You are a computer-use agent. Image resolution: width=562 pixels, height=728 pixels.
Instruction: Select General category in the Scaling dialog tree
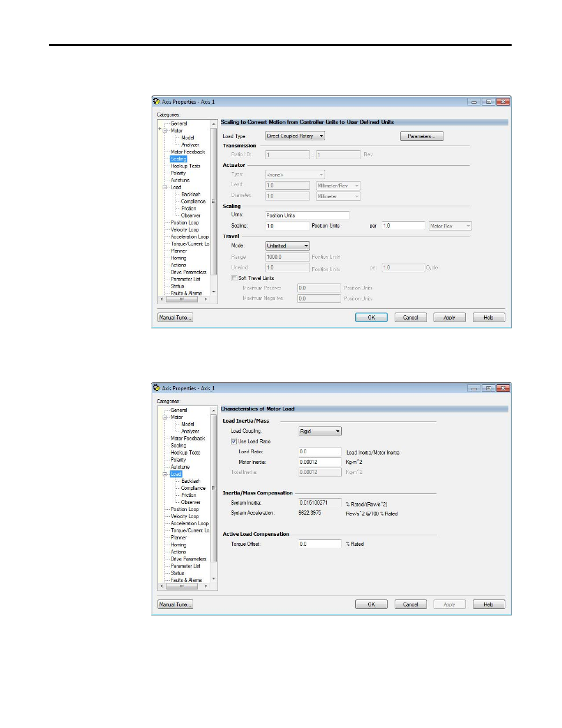point(178,124)
